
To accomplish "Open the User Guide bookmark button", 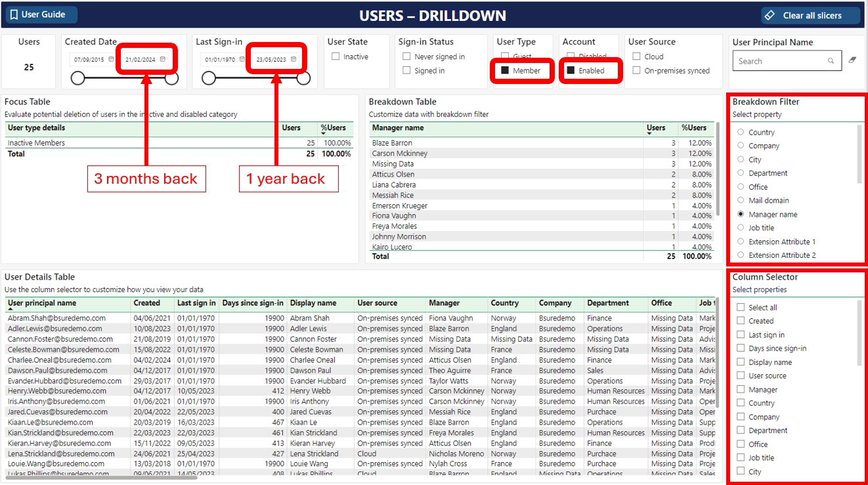I will 39,15.
